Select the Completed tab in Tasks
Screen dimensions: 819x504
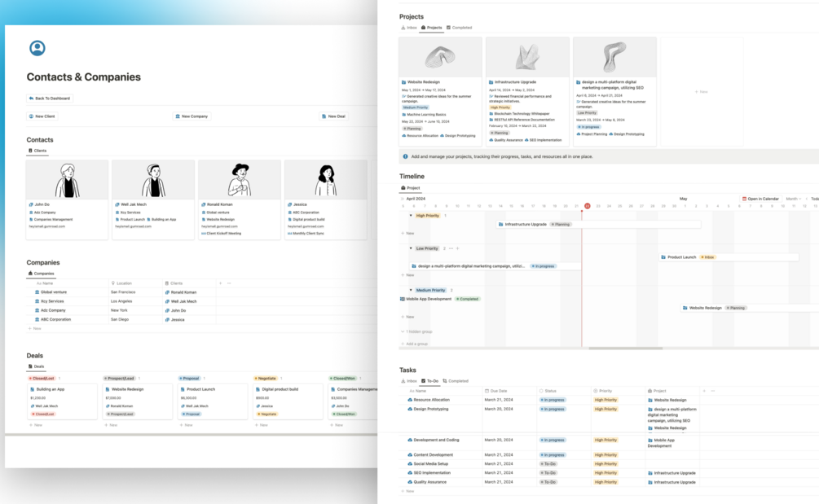[x=456, y=381]
